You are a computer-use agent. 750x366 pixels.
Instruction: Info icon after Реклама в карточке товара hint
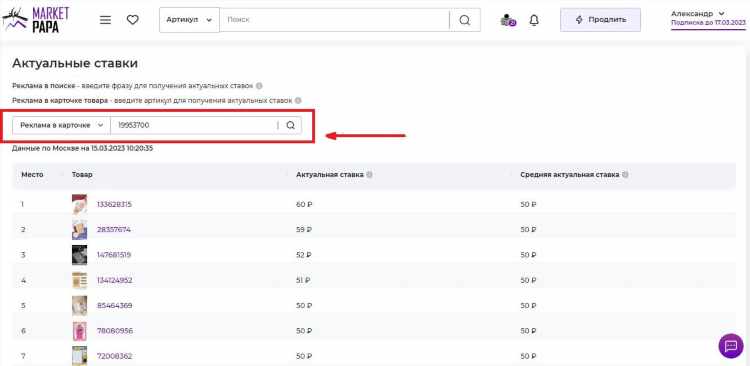(x=298, y=101)
